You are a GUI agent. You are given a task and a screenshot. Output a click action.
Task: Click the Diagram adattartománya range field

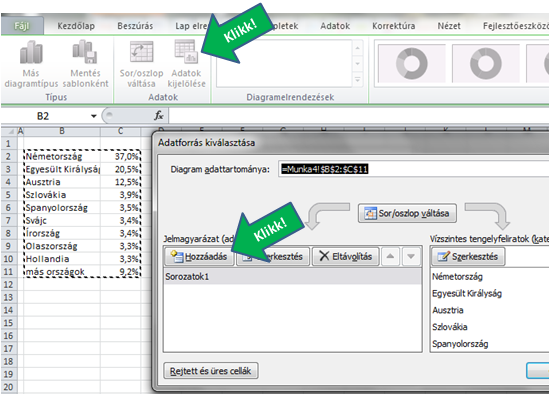tap(413, 169)
